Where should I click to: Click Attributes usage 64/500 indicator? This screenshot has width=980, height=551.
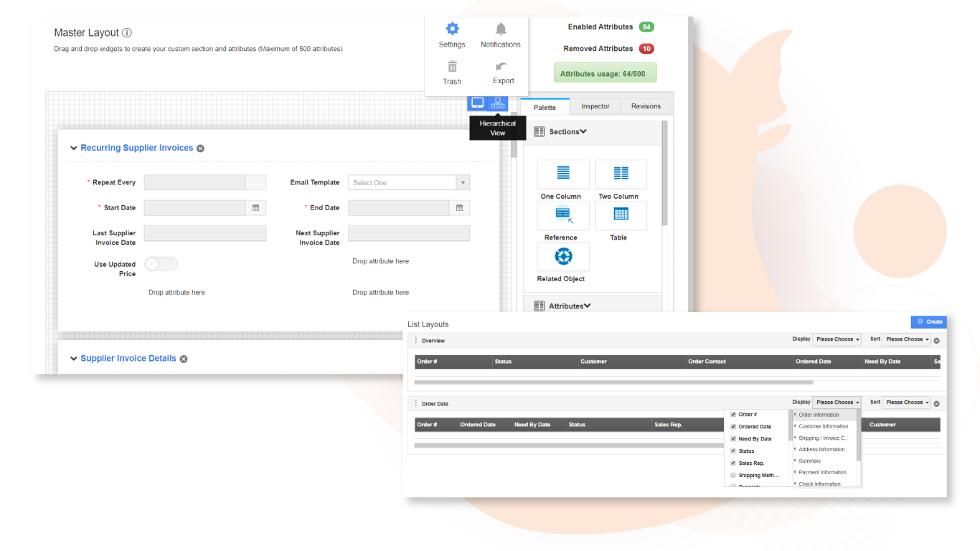click(x=605, y=73)
